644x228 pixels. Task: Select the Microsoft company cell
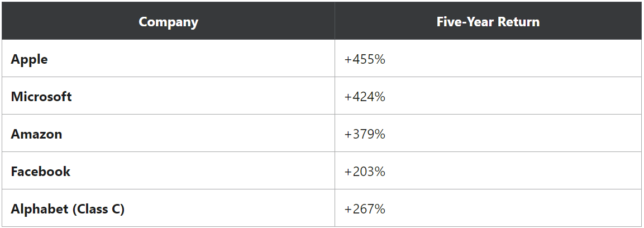pyautogui.click(x=168, y=96)
